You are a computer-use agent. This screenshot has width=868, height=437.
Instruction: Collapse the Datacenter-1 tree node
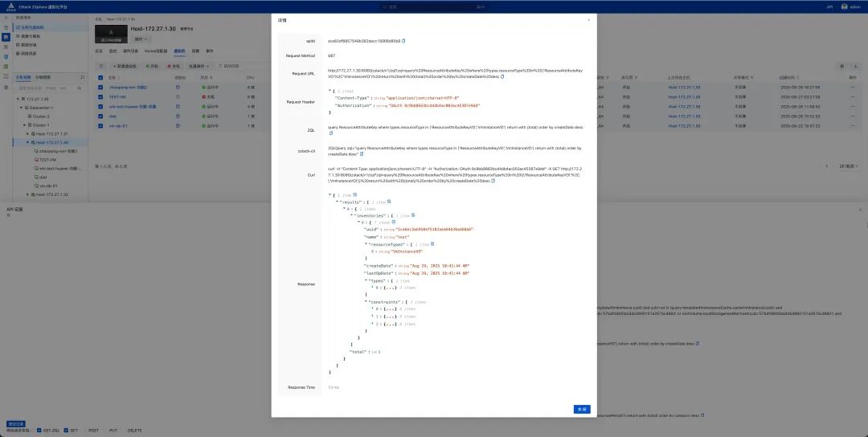click(22, 108)
